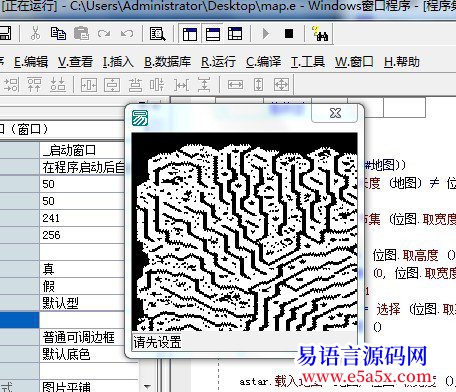
Task: Click the equal vertical spacing icon
Action: (x=204, y=85)
